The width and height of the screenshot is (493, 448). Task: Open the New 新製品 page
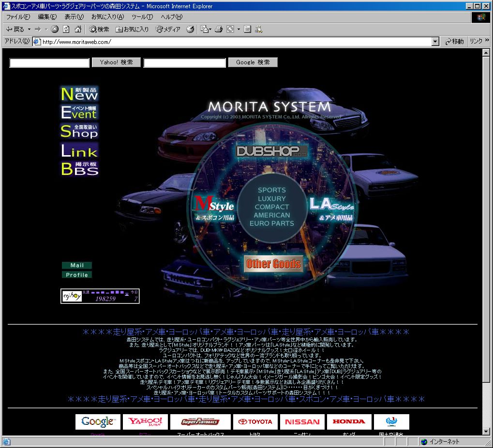(x=79, y=94)
